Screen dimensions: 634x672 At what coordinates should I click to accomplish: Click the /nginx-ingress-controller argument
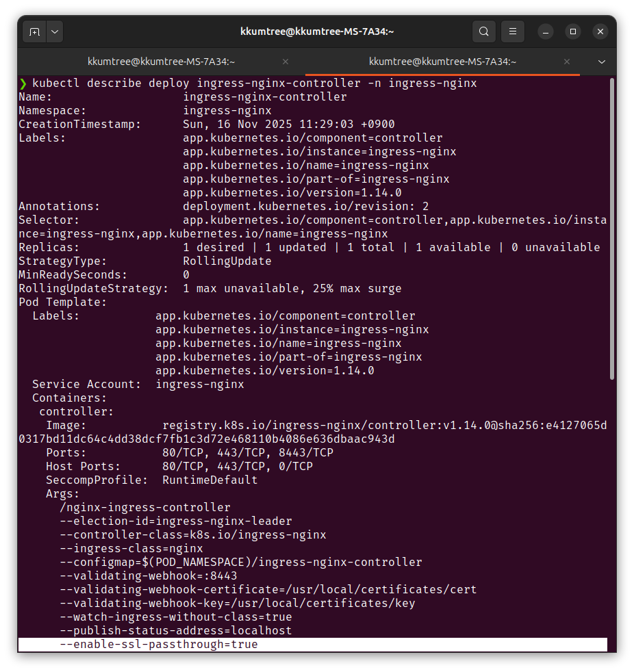145,508
